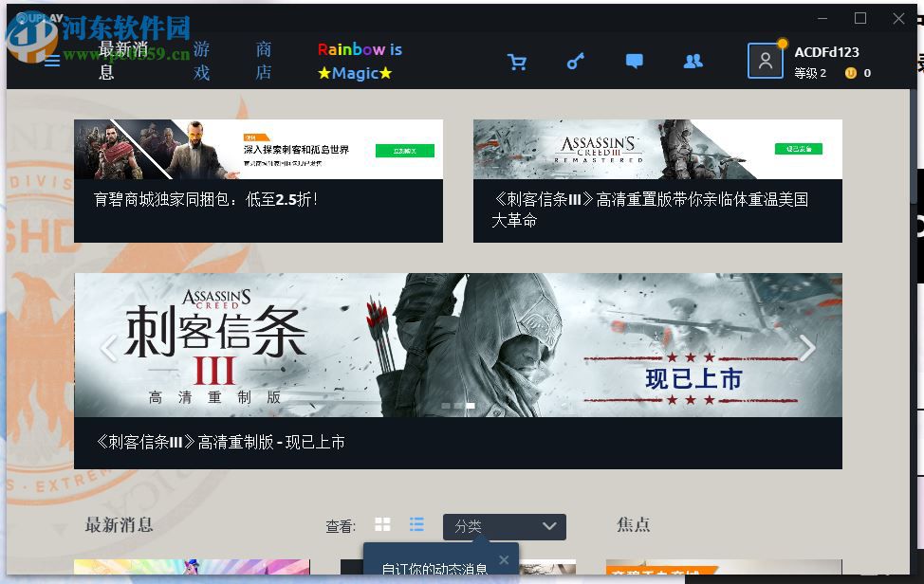Open the friends list icon
924x584 pixels.
pyautogui.click(x=693, y=61)
